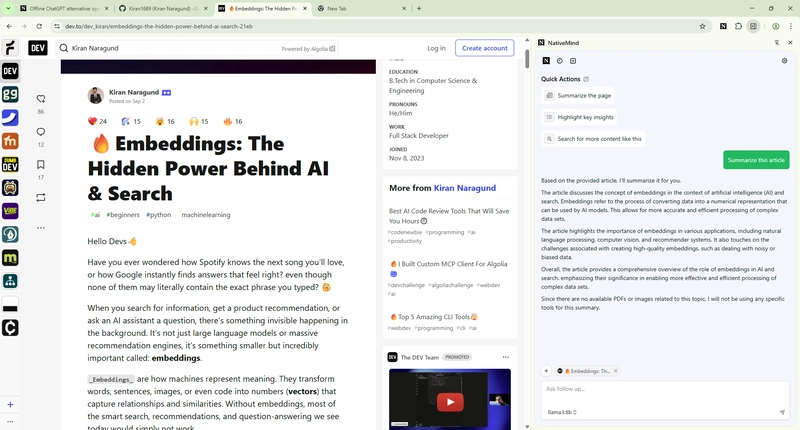Open options menu on DEV Team promoted card
This screenshot has height=430, width=800.
506,357
